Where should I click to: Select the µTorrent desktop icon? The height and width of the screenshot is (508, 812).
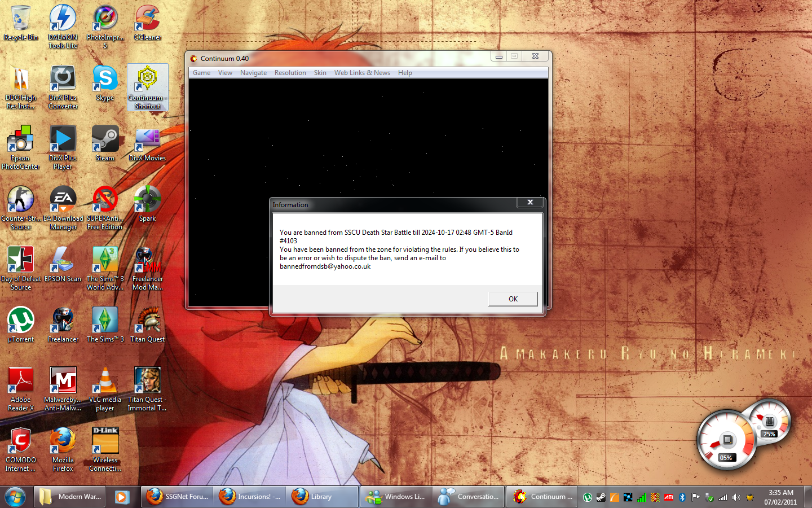coord(21,325)
